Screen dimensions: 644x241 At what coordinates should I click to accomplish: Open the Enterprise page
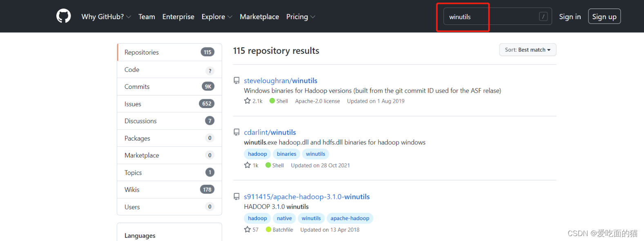[x=178, y=17]
